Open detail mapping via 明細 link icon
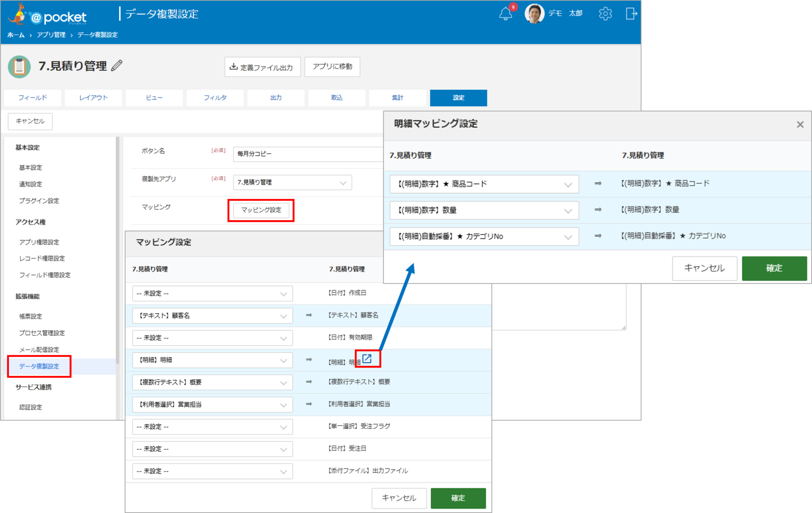812x513 pixels. tap(367, 359)
